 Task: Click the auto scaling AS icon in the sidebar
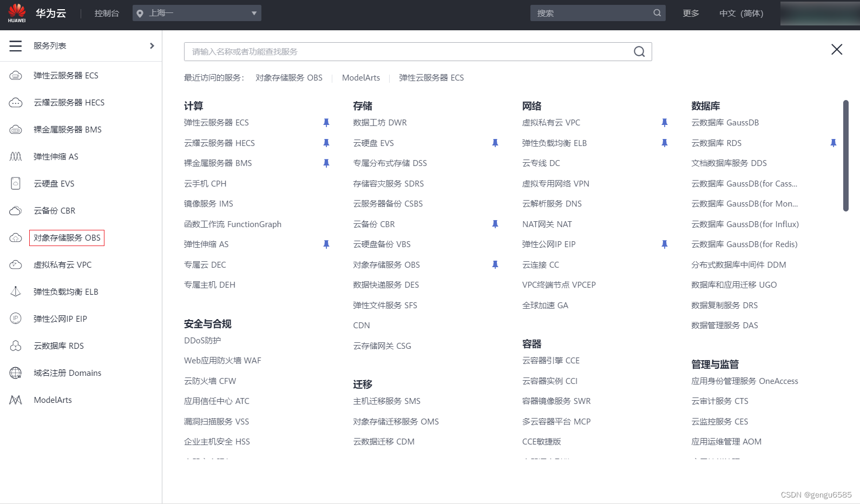(x=16, y=157)
